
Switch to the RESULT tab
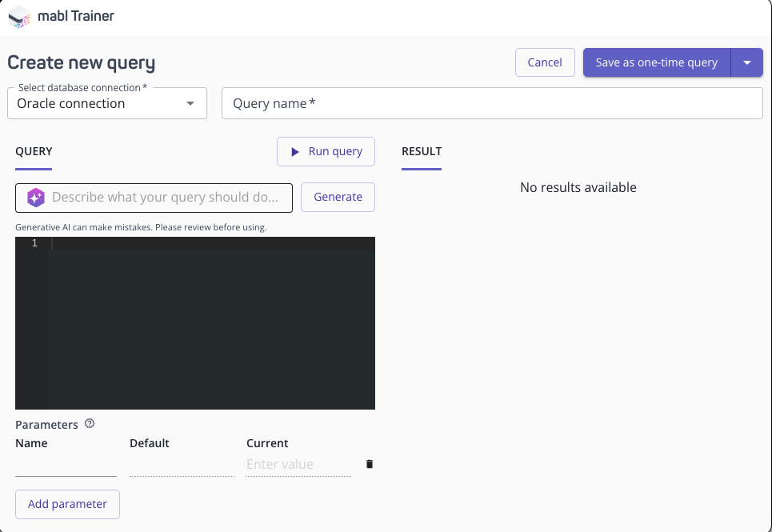(x=422, y=151)
